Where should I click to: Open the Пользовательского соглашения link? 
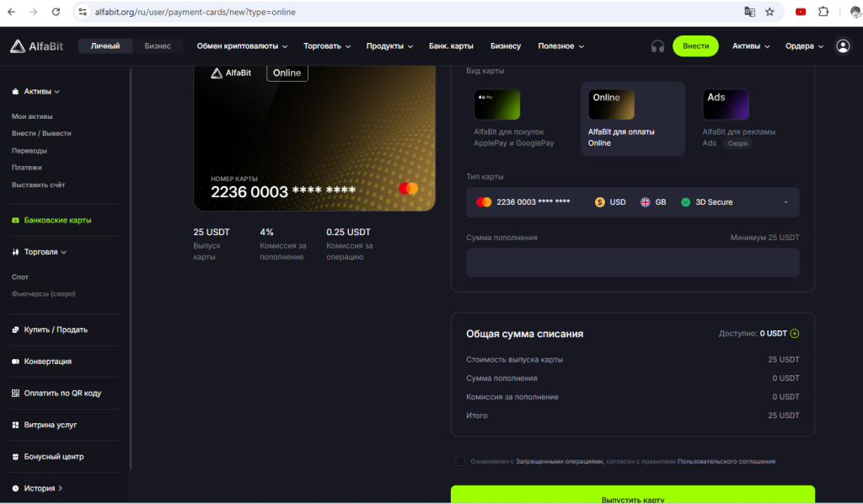pos(726,462)
